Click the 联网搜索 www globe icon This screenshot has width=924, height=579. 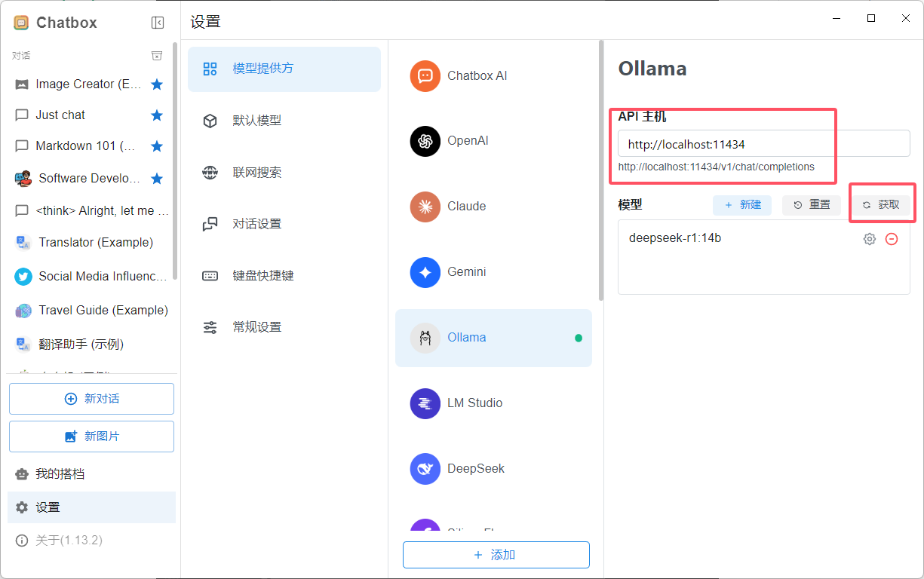tap(210, 173)
